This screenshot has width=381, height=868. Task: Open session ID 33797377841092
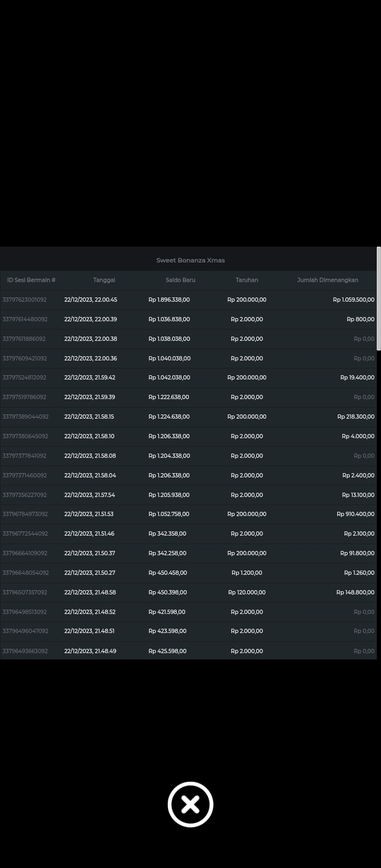pyautogui.click(x=24, y=456)
